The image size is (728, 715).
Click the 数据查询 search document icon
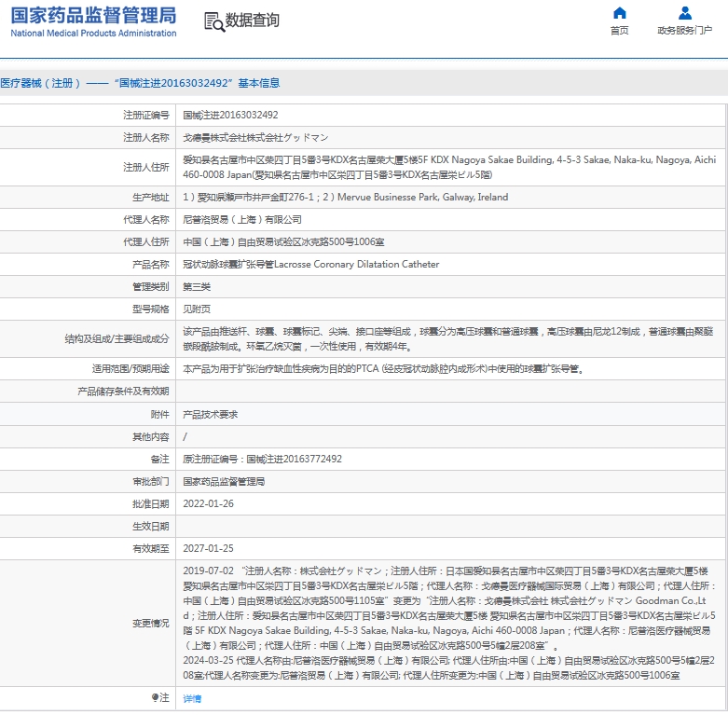[214, 21]
